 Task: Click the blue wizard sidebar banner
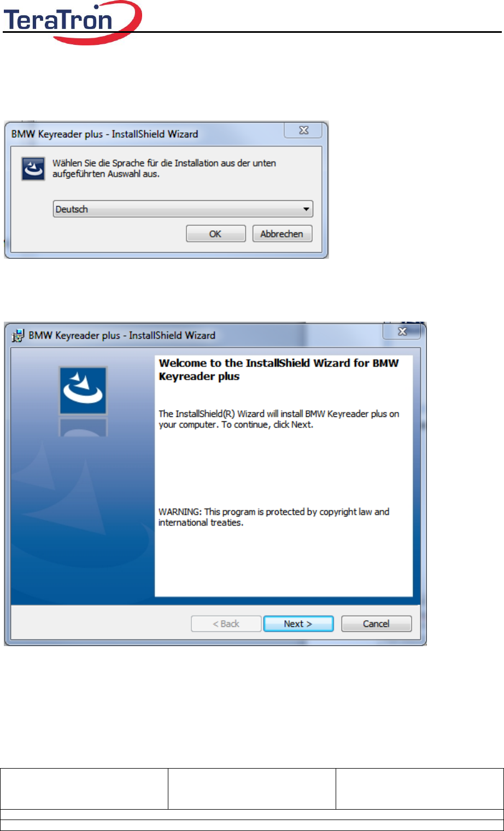(x=83, y=477)
